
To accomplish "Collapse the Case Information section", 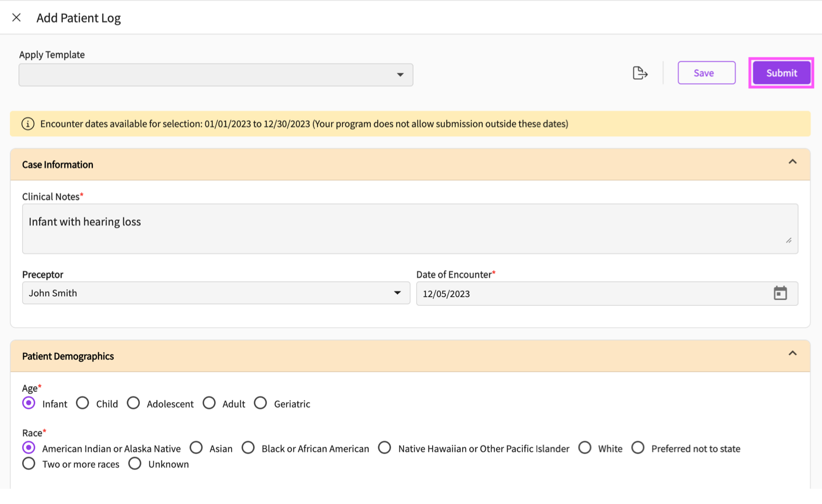I will [792, 162].
